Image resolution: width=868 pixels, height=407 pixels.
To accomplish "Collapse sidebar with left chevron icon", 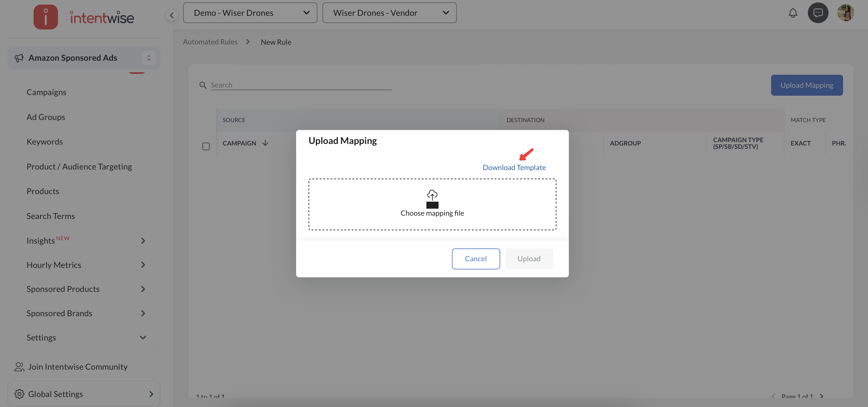I will (x=172, y=15).
